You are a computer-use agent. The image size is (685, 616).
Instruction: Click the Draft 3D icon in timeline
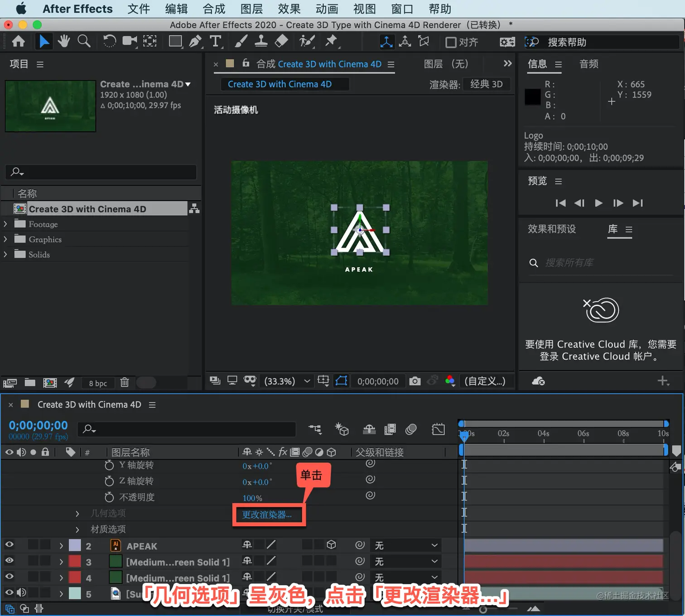click(342, 429)
